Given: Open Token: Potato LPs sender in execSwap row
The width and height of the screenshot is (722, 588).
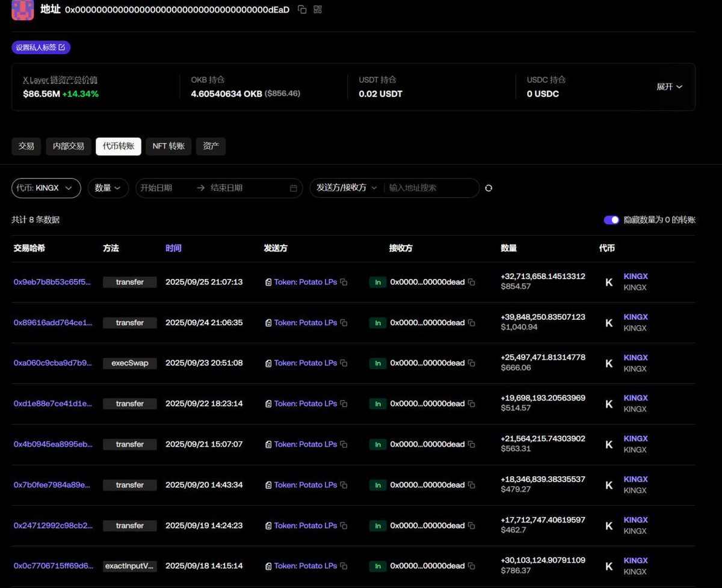Looking at the screenshot, I should point(305,363).
